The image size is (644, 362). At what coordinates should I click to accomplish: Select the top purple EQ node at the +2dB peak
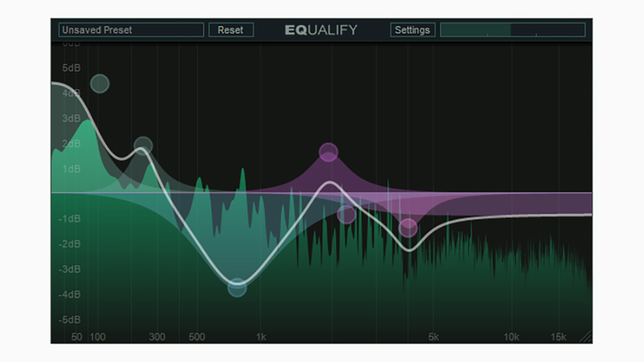tap(328, 152)
